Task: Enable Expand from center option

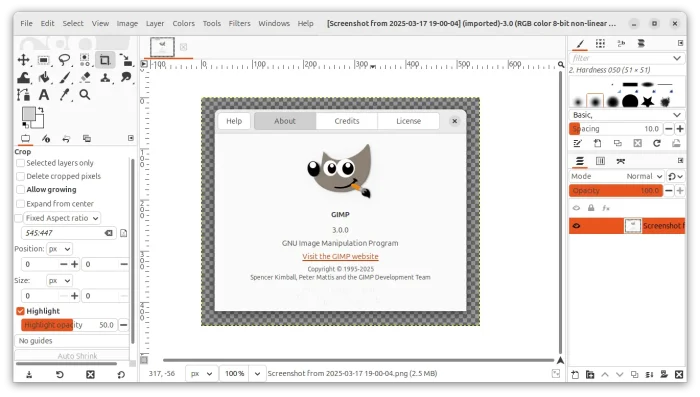Action: 20,204
